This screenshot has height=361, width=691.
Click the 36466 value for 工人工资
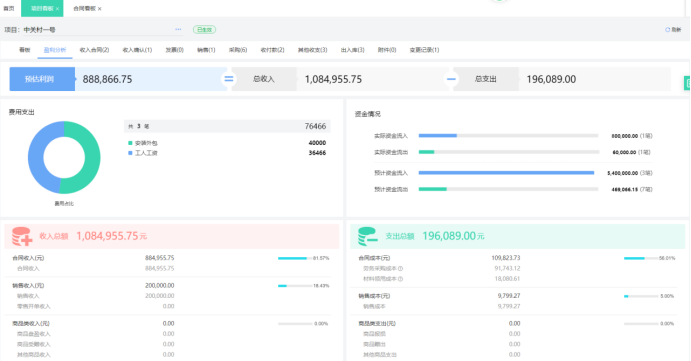[317, 153]
